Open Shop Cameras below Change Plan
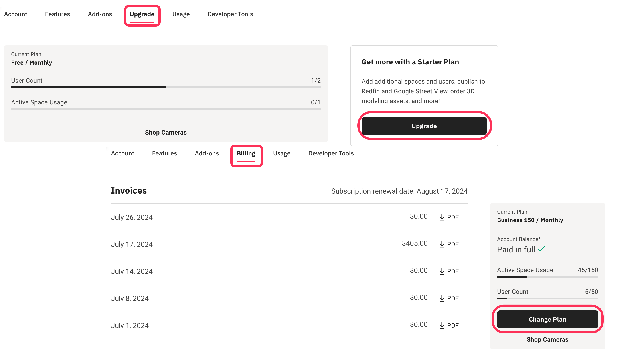The width and height of the screenshot is (644, 353). (547, 339)
